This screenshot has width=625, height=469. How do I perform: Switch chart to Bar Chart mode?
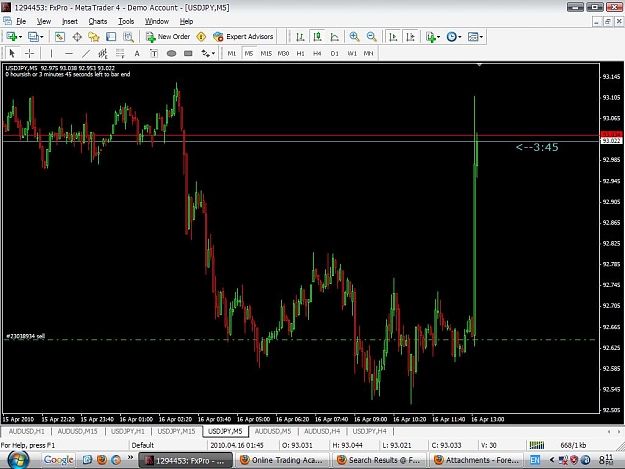click(x=300, y=37)
